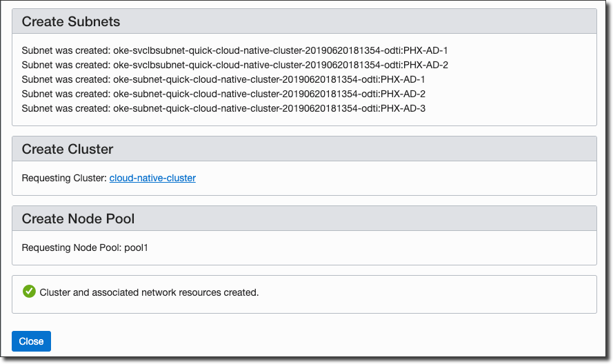613x364 pixels.
Task: Click empty space right of the success message
Action: pos(428,292)
